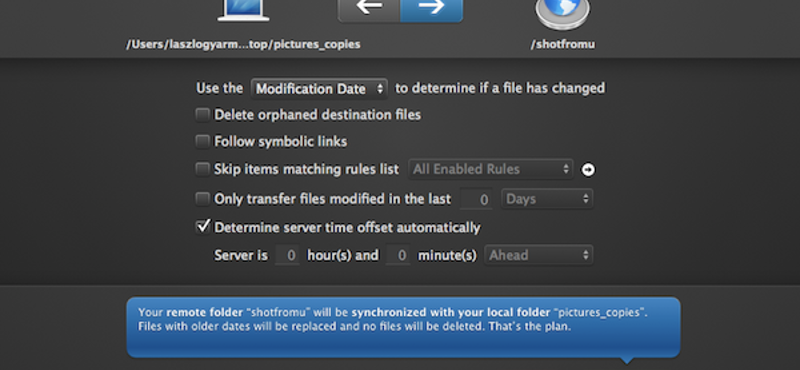Viewport: 800px width, 370px height.
Task: Click the remote path /shotfromu label
Action: pyautogui.click(x=563, y=44)
